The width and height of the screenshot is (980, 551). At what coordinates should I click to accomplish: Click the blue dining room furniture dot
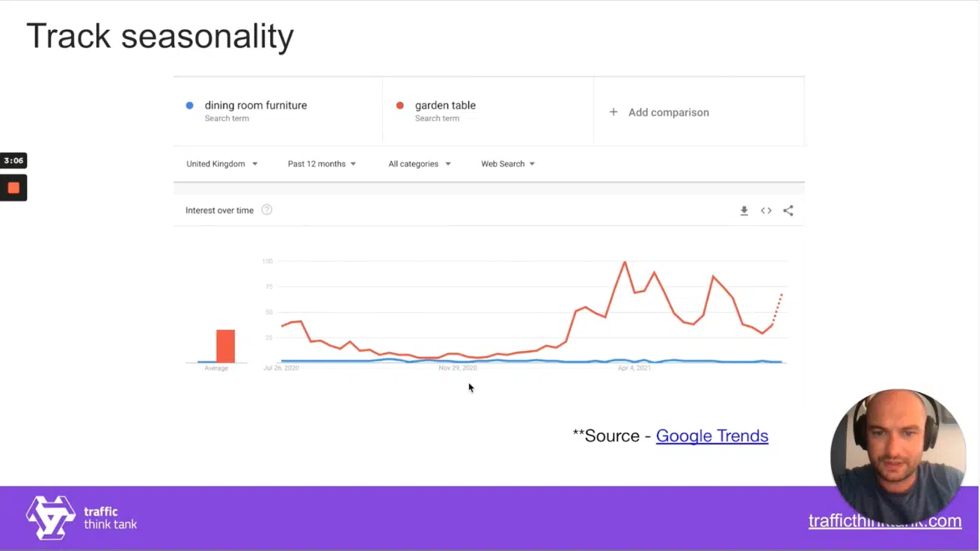tap(190, 106)
